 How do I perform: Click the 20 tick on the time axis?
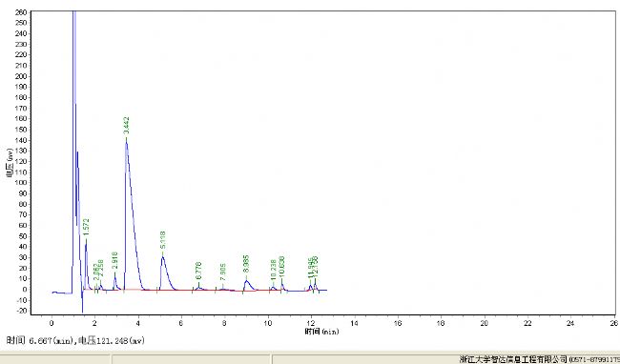(x=484, y=323)
